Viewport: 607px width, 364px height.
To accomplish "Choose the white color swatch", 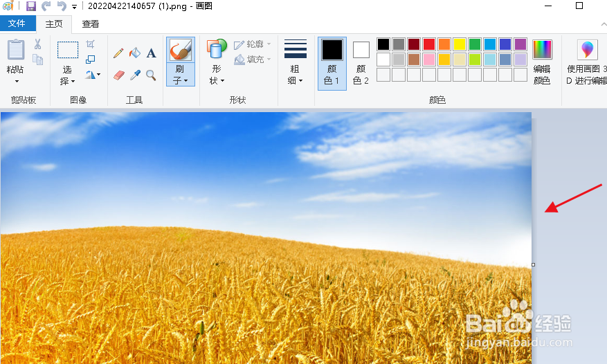I will [383, 60].
